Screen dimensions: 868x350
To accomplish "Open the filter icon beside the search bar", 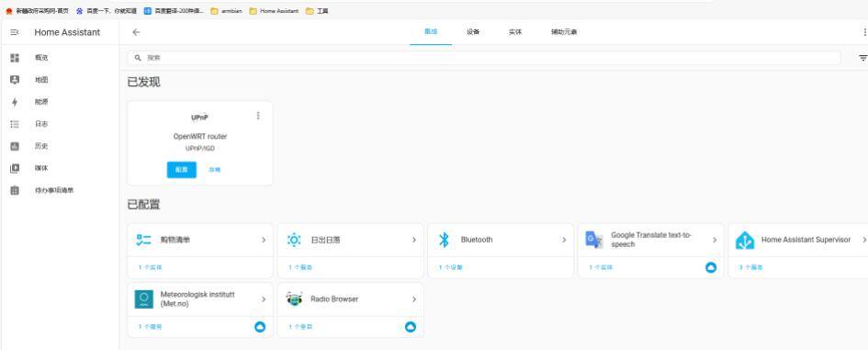I will coord(862,58).
